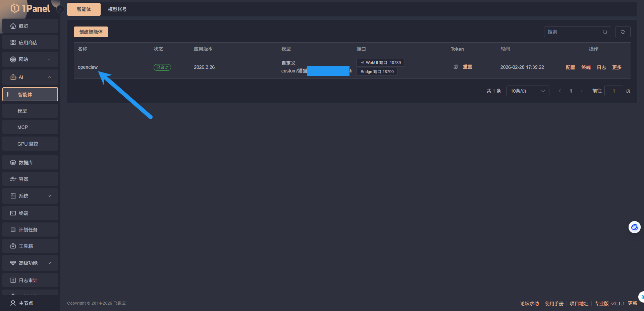Screen dimensions: 644x311
Task: Open the floating assistant chat icon
Action: point(634,227)
